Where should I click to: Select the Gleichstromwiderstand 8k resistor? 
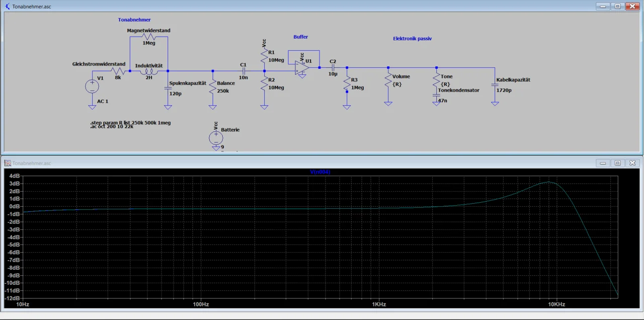117,71
